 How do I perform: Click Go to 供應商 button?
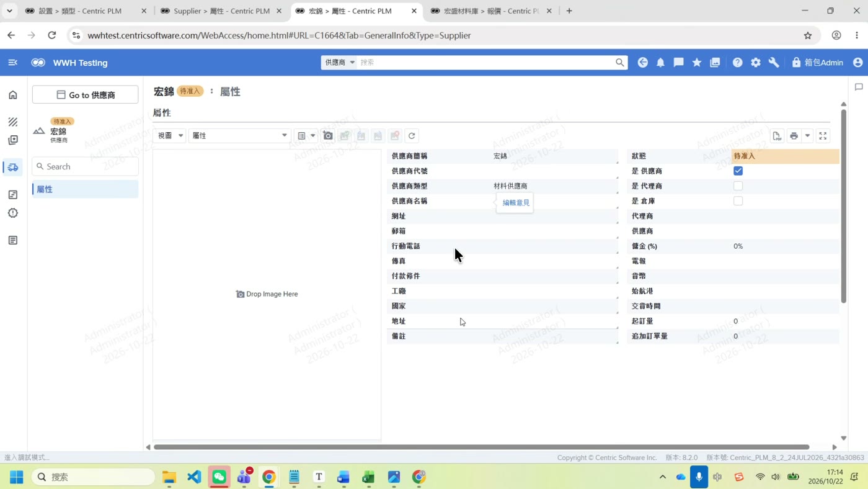pyautogui.click(x=85, y=95)
